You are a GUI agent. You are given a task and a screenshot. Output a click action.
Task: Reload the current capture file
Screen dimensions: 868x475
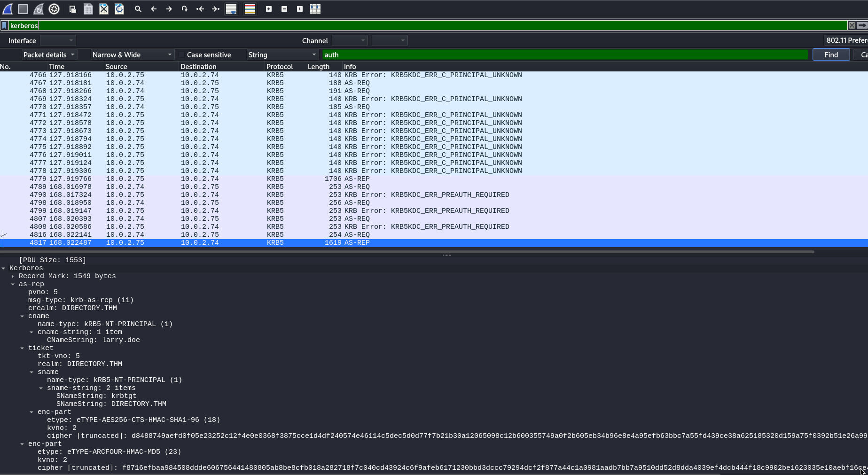point(119,8)
